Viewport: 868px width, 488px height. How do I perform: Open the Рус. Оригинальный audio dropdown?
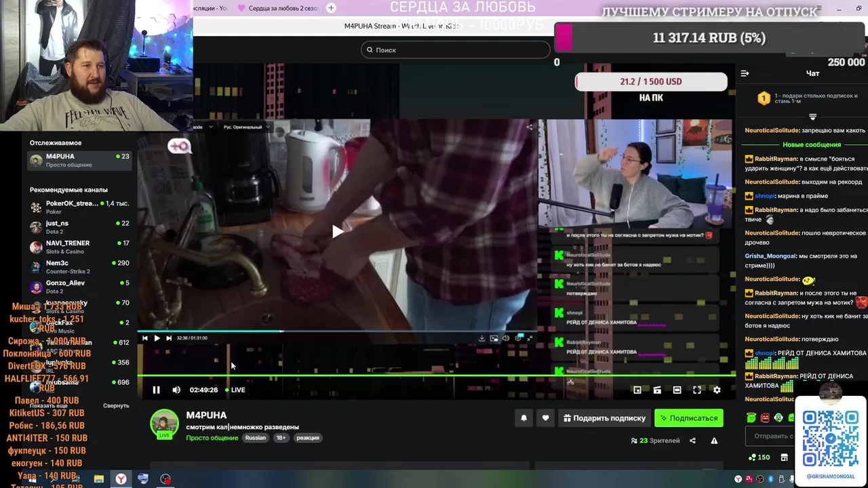(x=247, y=127)
